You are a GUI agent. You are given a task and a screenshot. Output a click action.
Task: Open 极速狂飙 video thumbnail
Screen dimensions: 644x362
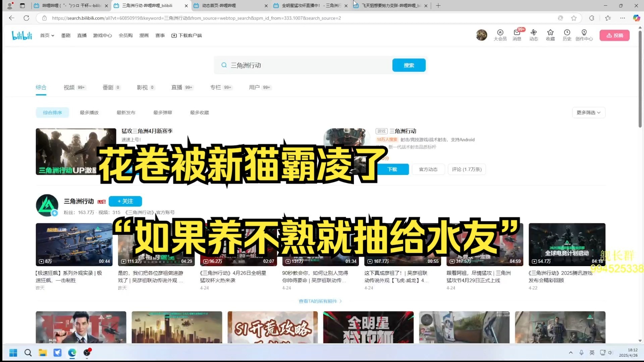click(x=74, y=244)
